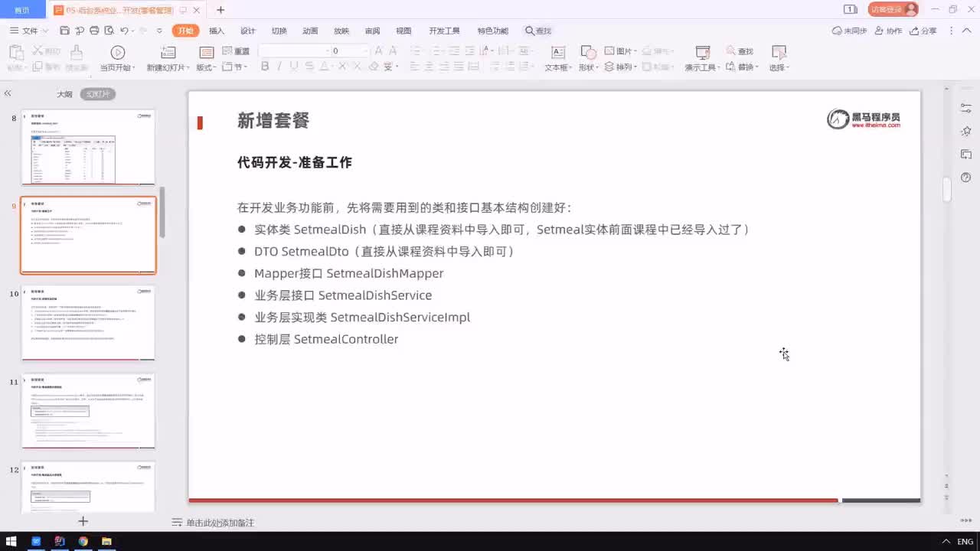Click the 文本框 text box icon
Screen dimensions: 980x551
558,52
